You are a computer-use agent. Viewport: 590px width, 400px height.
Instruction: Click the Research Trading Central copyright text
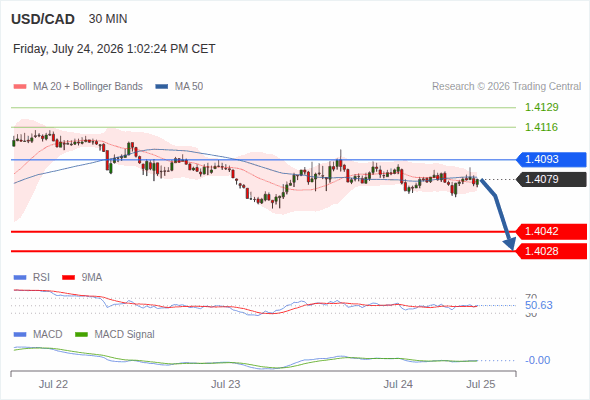click(x=506, y=87)
